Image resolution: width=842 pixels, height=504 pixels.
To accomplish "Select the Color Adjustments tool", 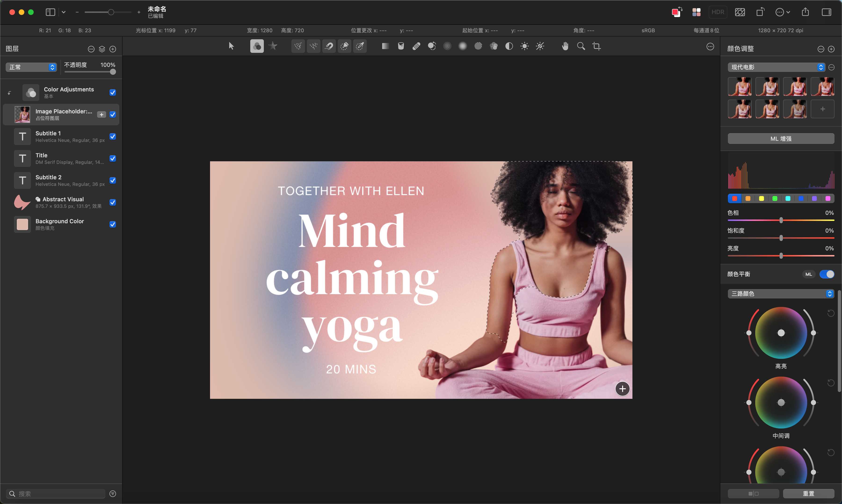I will [257, 46].
